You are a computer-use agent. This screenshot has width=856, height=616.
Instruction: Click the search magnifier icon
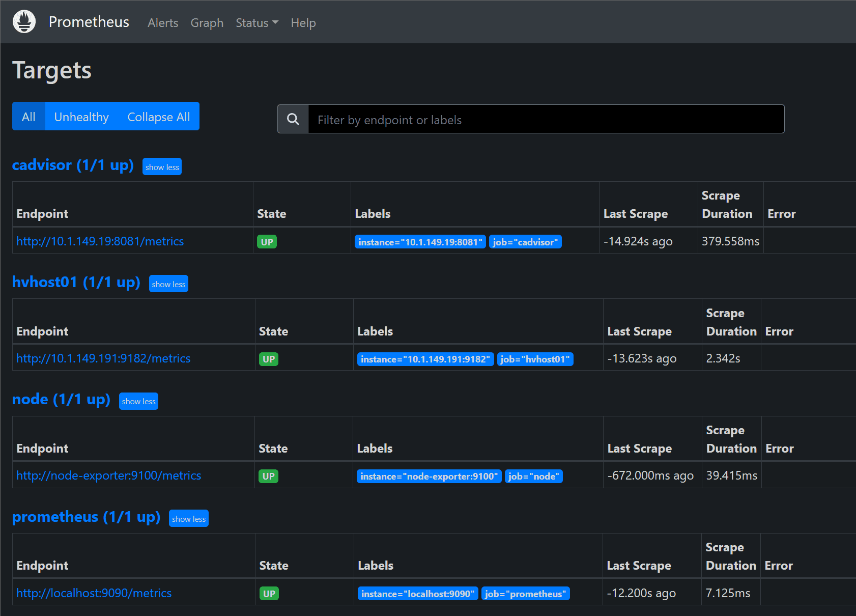tap(293, 119)
